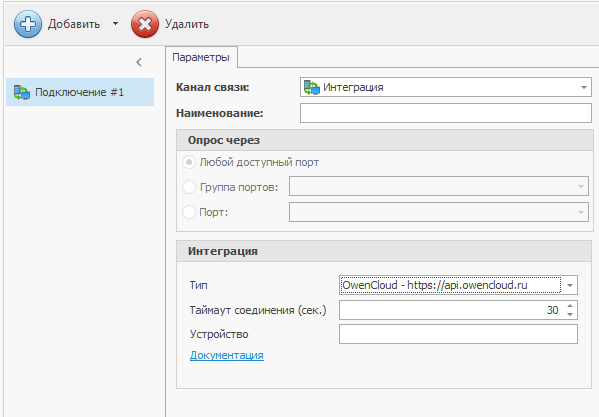Open the Порт combo box arrow
Screen dimensions: 599x417
[x=581, y=212]
